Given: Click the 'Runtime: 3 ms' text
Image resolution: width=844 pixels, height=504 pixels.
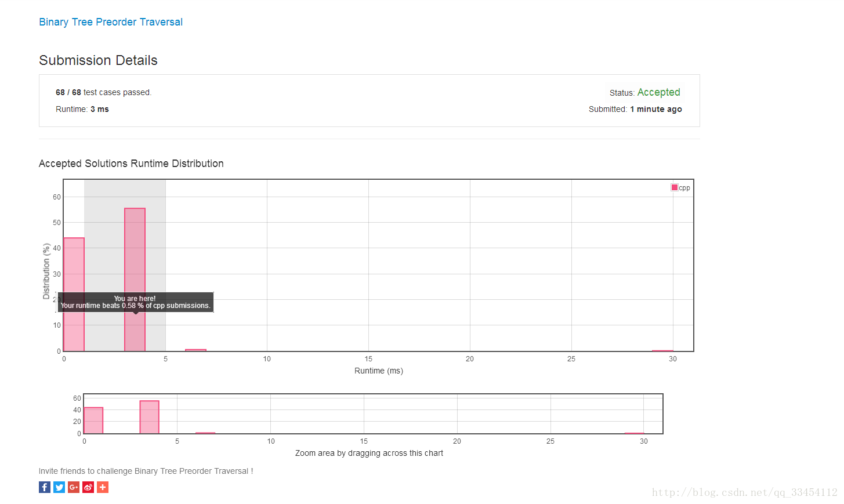Looking at the screenshot, I should click(x=82, y=109).
